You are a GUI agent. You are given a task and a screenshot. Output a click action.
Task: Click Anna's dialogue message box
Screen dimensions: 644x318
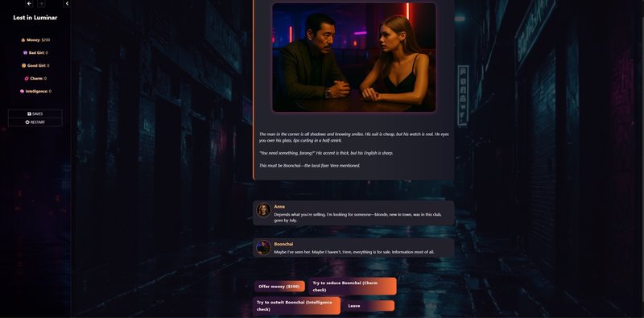coord(353,213)
